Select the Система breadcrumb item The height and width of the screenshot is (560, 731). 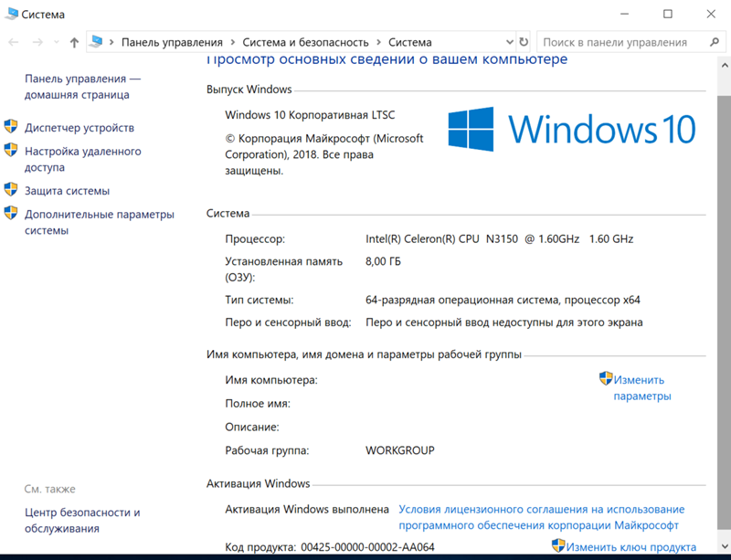(410, 42)
